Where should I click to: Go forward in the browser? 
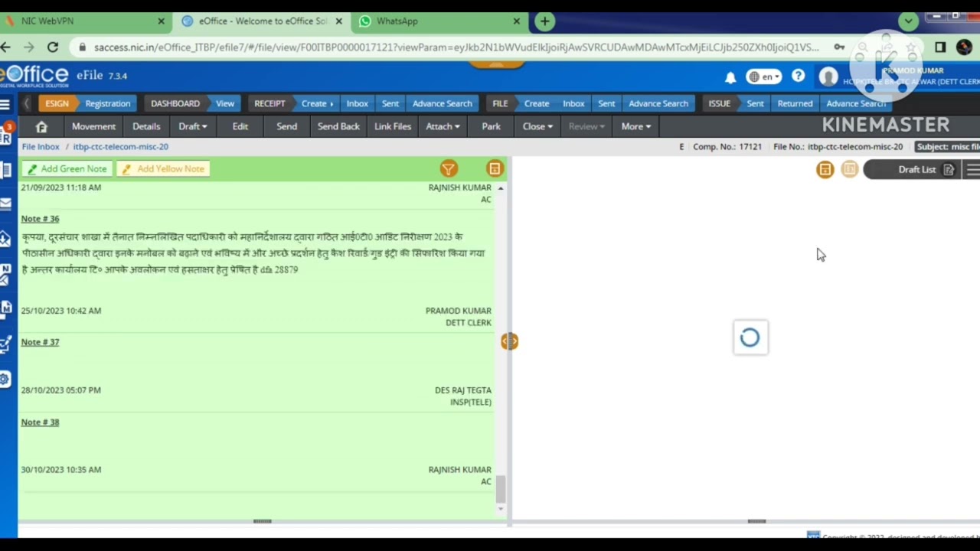point(28,47)
